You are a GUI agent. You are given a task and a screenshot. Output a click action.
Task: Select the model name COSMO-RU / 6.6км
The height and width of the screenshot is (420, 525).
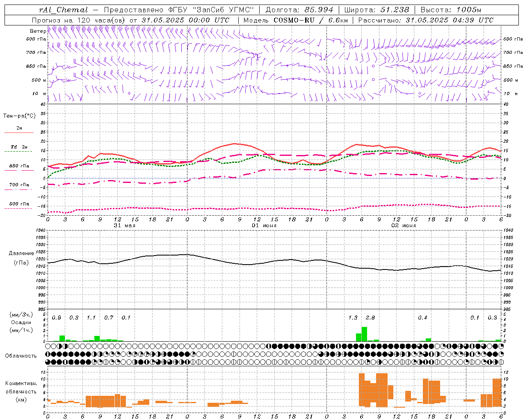[311, 20]
